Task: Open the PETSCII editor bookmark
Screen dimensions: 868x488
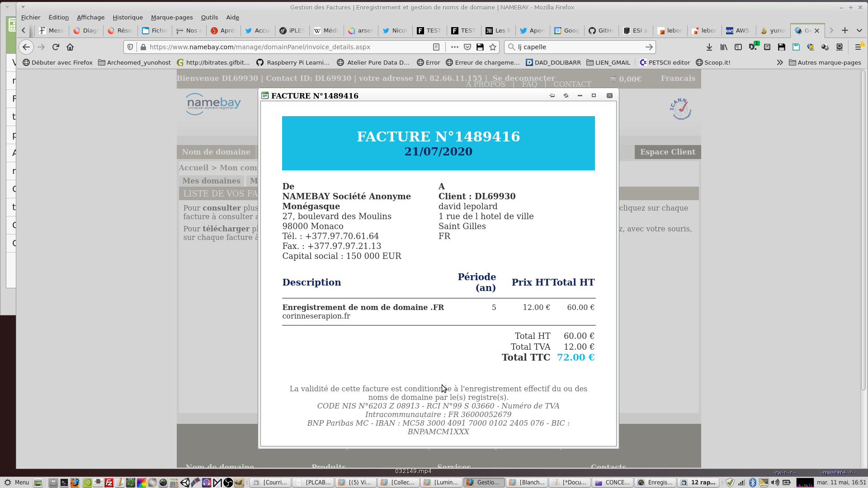Action: tap(665, 62)
